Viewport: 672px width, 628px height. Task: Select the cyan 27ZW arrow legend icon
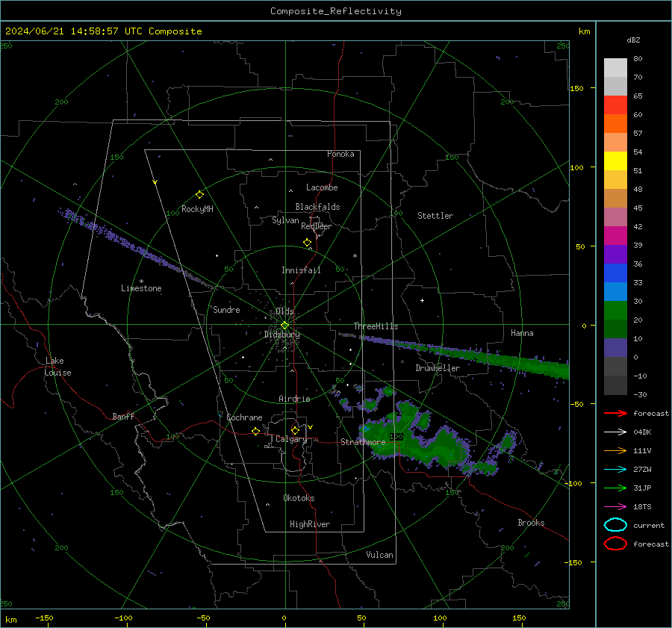click(x=615, y=470)
